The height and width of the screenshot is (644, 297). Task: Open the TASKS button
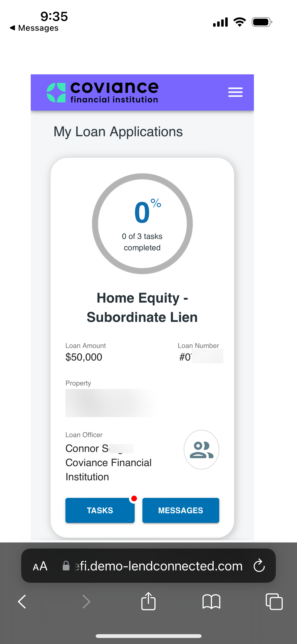[x=100, y=510]
